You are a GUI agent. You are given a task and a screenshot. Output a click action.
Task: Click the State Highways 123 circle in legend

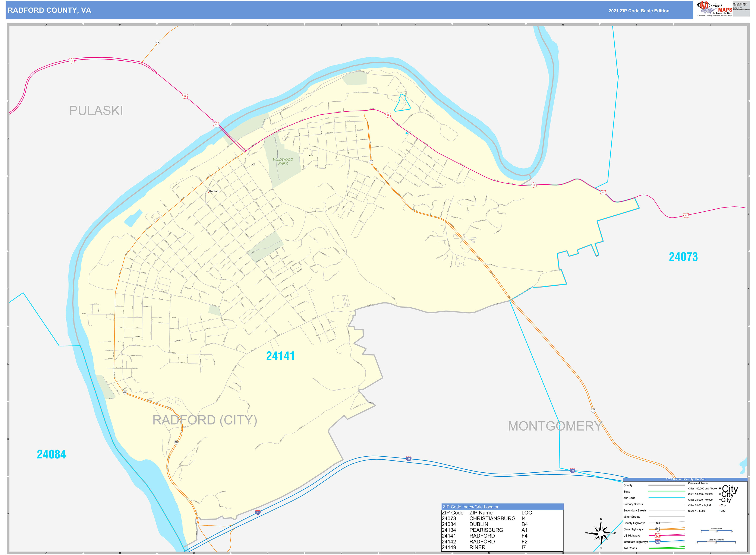point(658,529)
